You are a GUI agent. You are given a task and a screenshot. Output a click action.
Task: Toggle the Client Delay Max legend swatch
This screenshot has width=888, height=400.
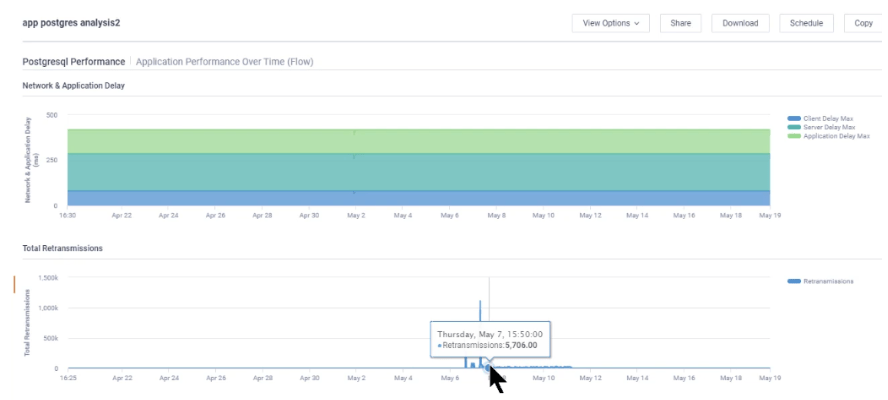click(x=794, y=118)
